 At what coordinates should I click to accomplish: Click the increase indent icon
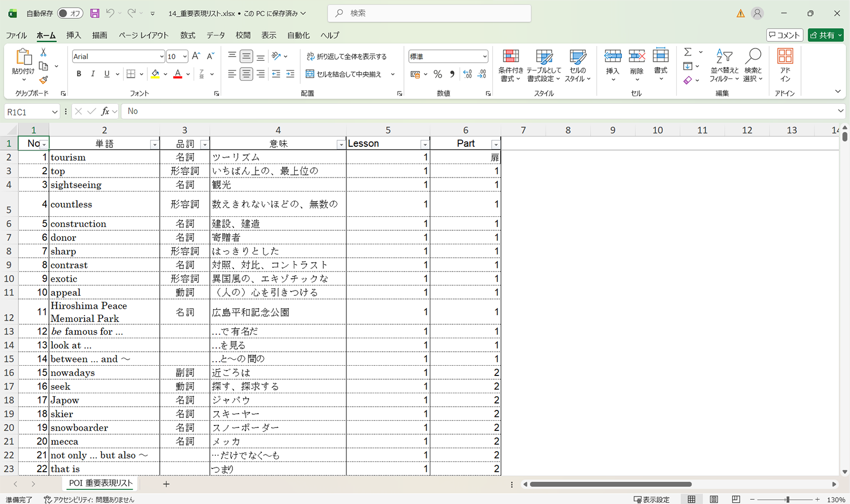290,74
